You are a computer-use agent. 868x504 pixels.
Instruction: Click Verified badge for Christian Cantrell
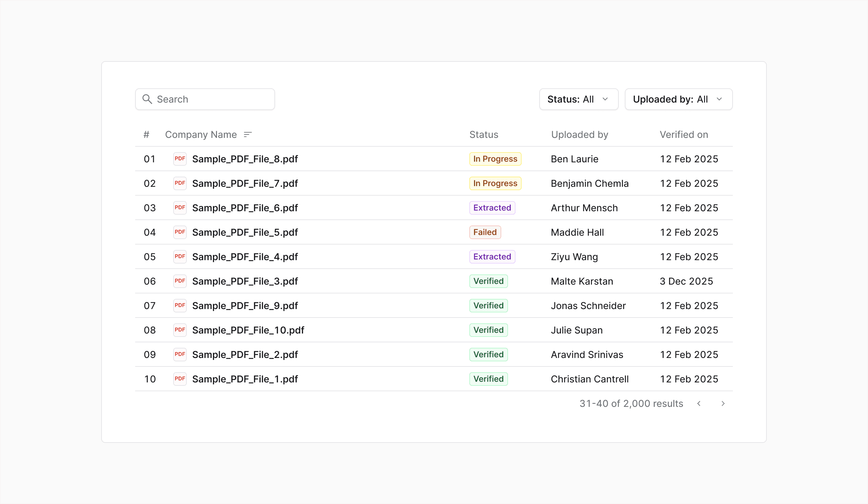(x=488, y=379)
